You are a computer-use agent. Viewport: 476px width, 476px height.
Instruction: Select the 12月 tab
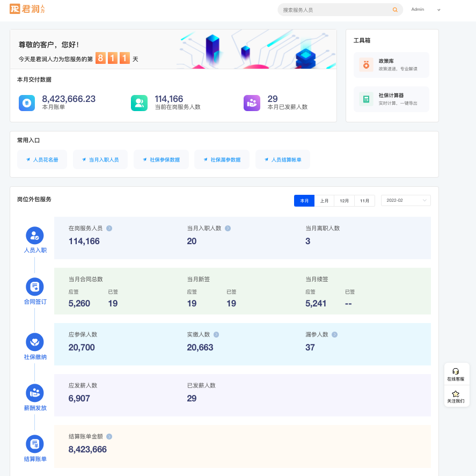pyautogui.click(x=344, y=200)
